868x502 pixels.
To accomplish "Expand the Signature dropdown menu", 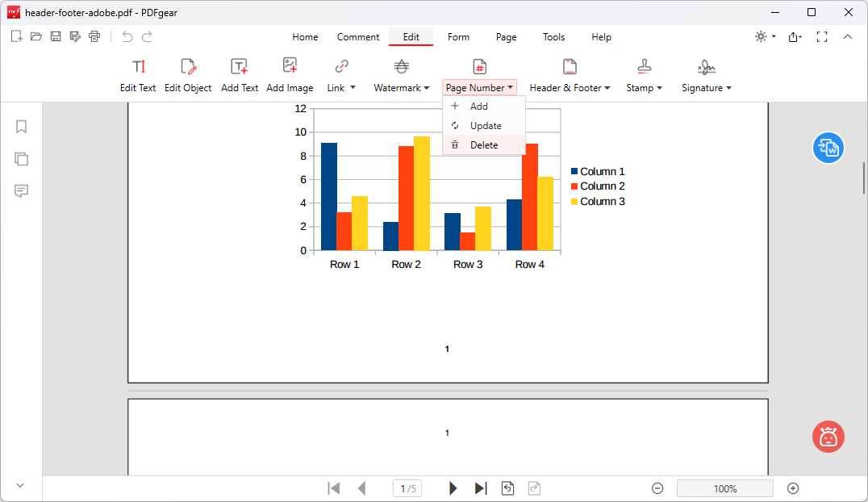I will pos(706,87).
